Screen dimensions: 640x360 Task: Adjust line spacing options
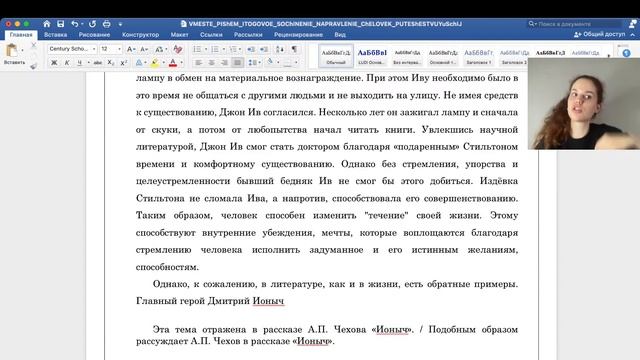[253, 63]
